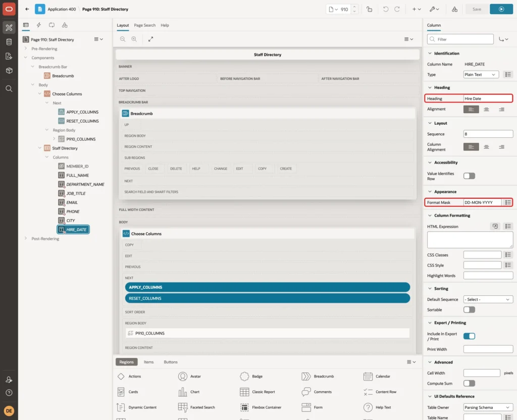Open the rendering tree options menu
The width and height of the screenshot is (517, 420).
(x=98, y=39)
